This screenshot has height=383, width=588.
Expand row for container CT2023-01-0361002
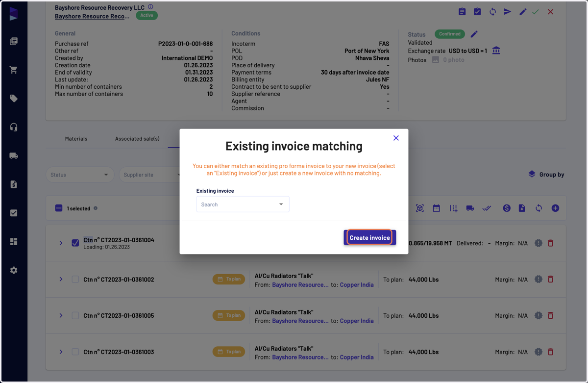pyautogui.click(x=61, y=279)
